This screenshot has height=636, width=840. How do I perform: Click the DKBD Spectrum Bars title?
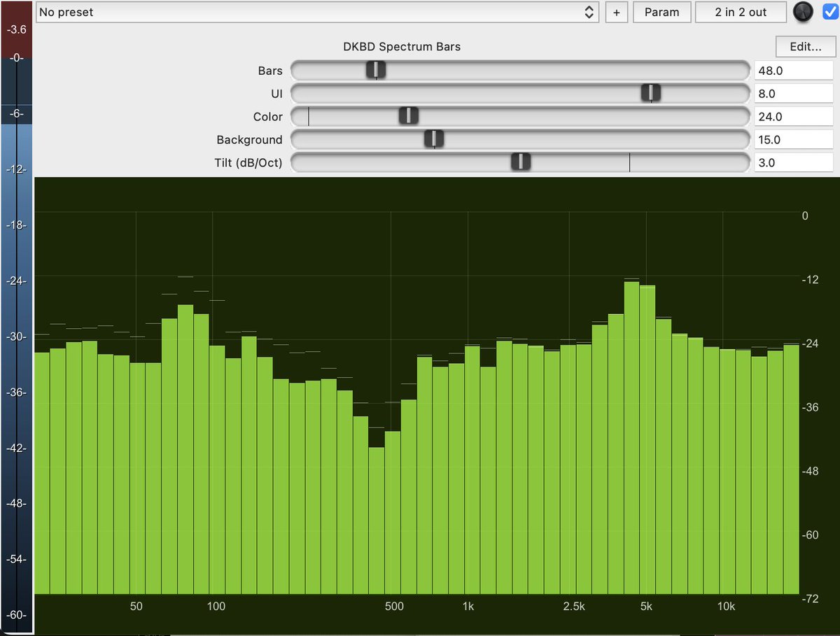[402, 47]
